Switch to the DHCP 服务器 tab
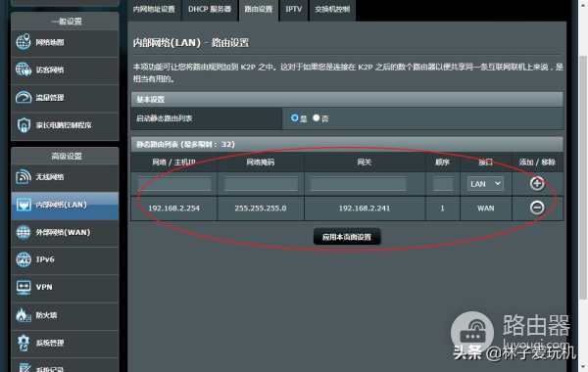588x372 pixels. tap(210, 10)
